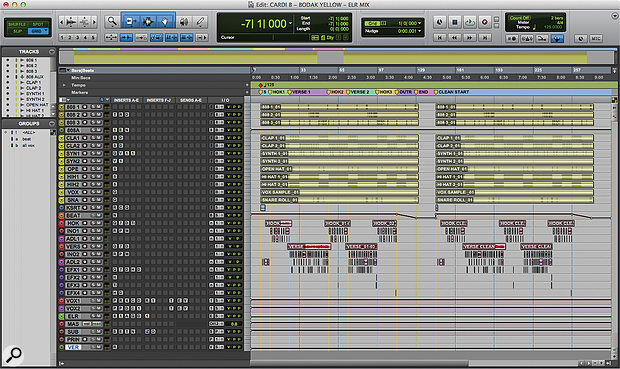The width and height of the screenshot is (620, 369).
Task: Enable Shuffle edit mode
Action: click(x=17, y=24)
